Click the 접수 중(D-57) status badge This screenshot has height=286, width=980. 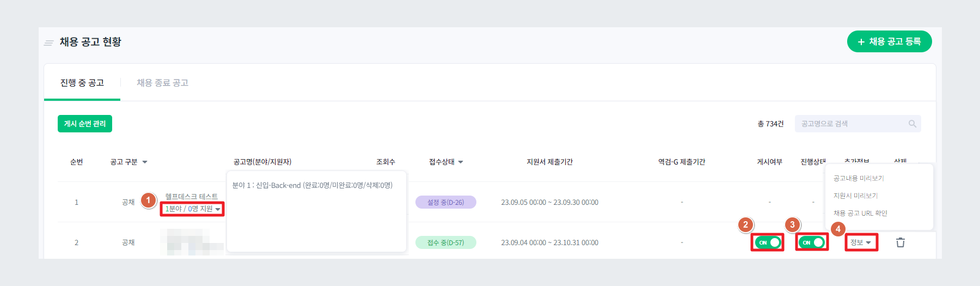click(x=446, y=242)
